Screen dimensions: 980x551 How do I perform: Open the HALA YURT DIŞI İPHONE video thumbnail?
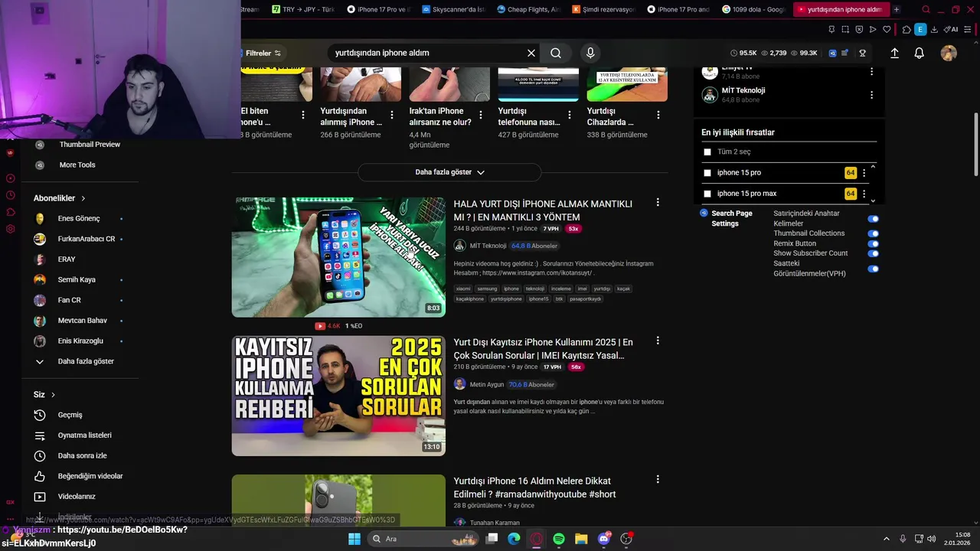338,257
